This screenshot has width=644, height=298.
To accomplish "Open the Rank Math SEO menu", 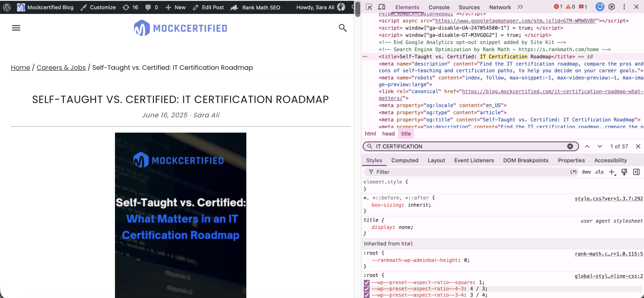I will [255, 7].
